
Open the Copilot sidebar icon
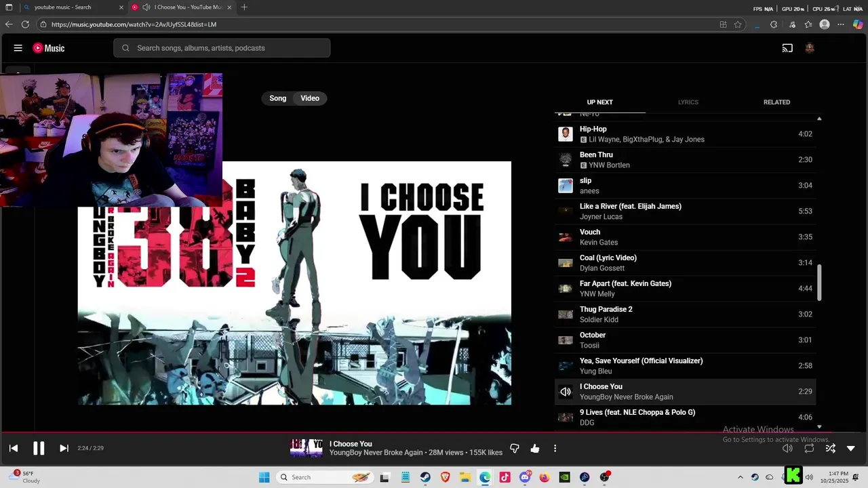tap(858, 24)
